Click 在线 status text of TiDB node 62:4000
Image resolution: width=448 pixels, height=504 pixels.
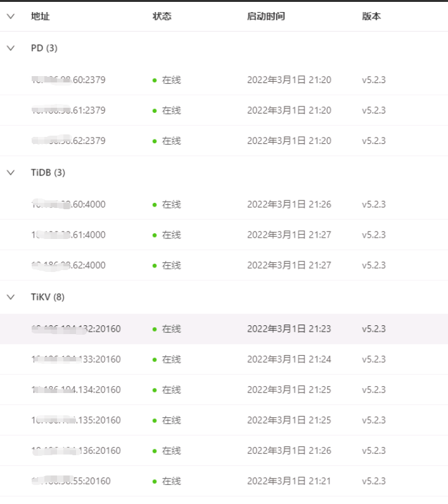[x=171, y=265]
